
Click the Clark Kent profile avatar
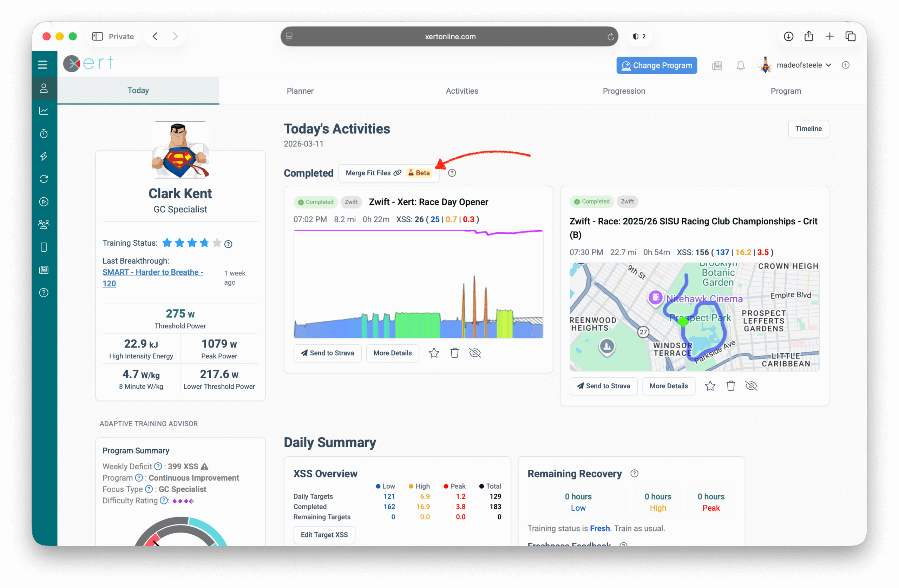181,150
